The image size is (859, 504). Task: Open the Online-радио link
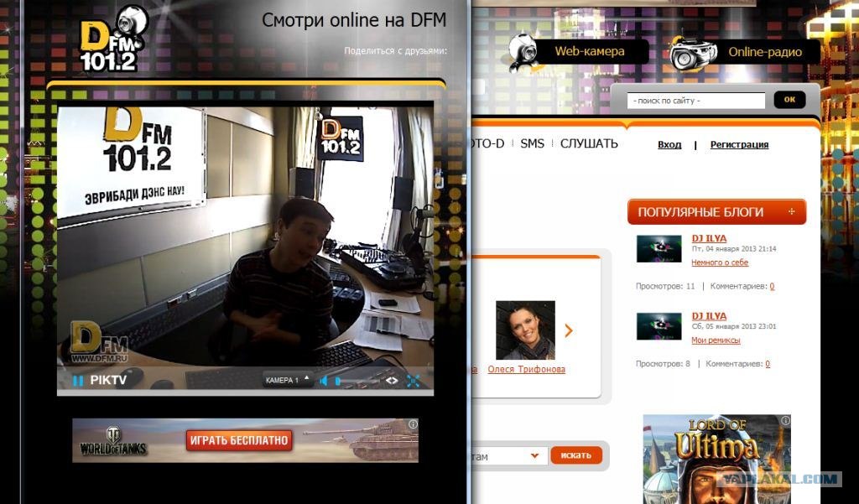765,52
